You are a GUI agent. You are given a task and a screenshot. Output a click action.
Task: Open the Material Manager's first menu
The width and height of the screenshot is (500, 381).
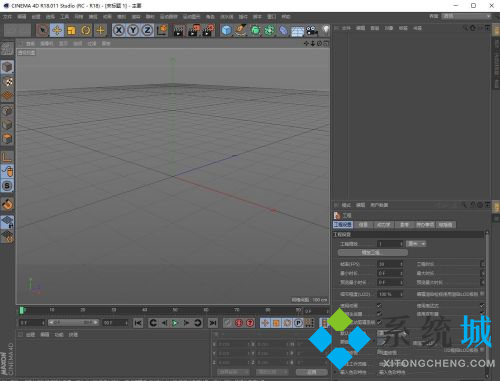(x=30, y=334)
